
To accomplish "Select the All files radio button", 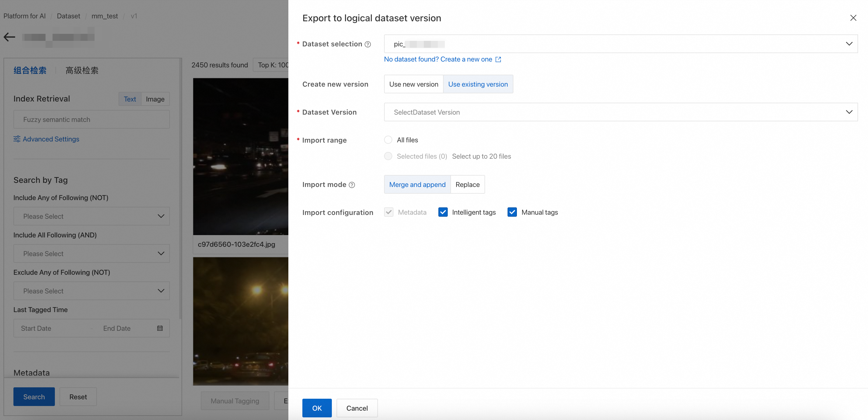I will click(x=388, y=140).
